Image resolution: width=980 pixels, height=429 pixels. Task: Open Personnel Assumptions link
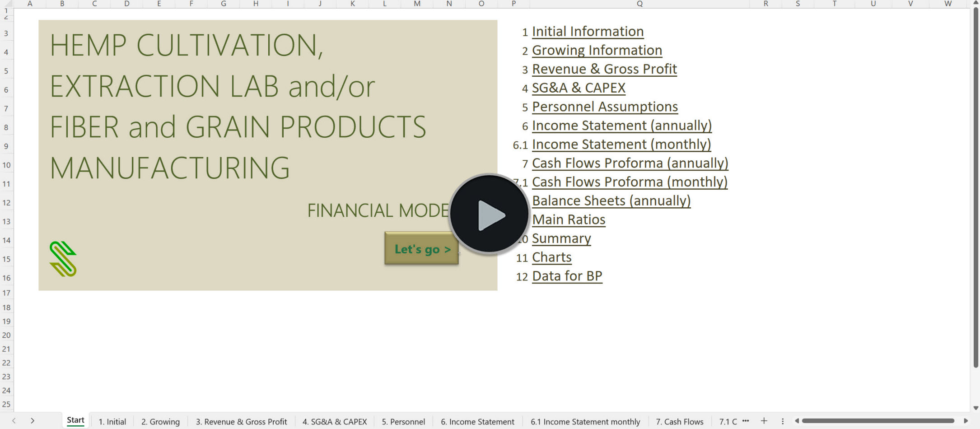[605, 107]
